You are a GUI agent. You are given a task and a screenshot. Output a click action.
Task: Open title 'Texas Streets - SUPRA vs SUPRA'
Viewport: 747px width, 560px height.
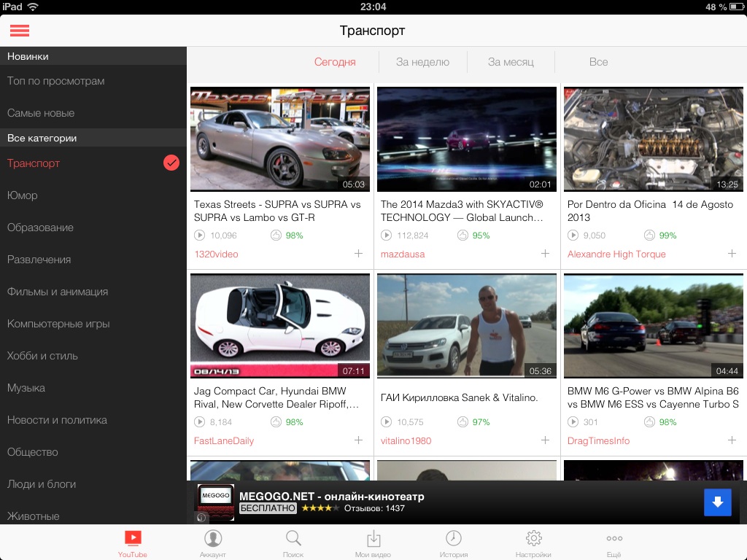[277, 211]
